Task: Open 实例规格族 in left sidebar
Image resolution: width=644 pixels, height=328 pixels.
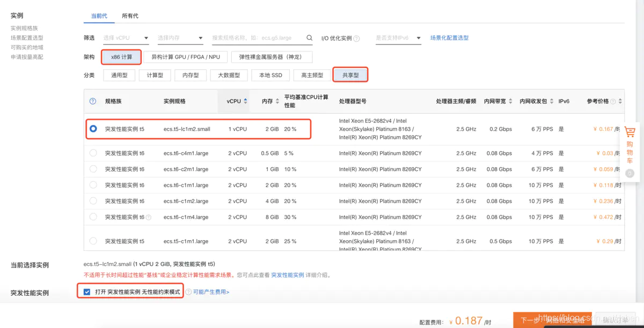Action: (x=24, y=28)
